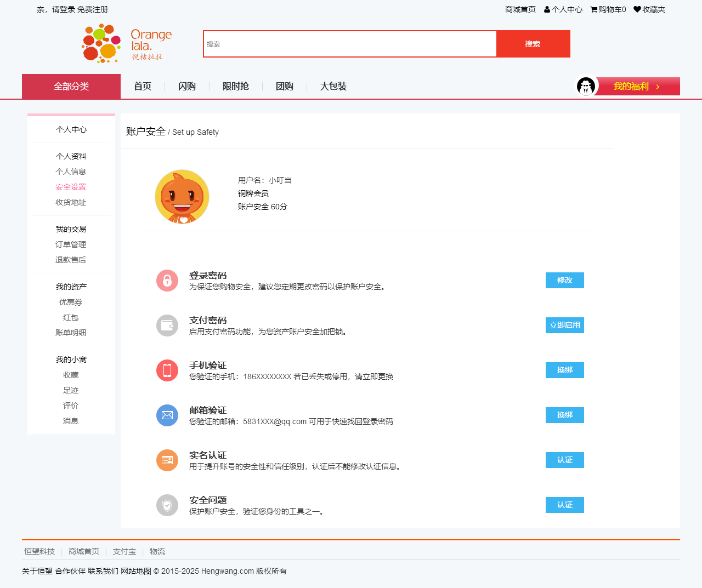The width and height of the screenshot is (702, 588).
Task: Expand the 全部分类 category menu
Action: [71, 87]
